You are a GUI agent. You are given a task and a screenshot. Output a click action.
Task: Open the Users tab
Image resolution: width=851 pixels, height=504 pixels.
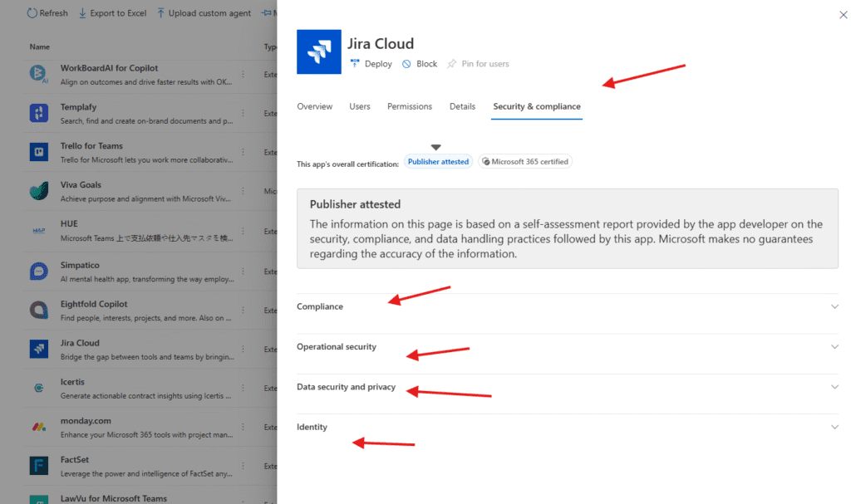click(360, 106)
